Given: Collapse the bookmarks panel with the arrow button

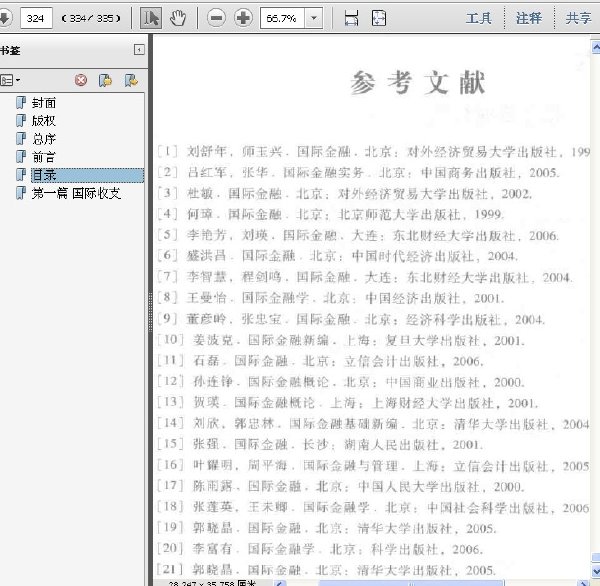Looking at the screenshot, I should (139, 50).
